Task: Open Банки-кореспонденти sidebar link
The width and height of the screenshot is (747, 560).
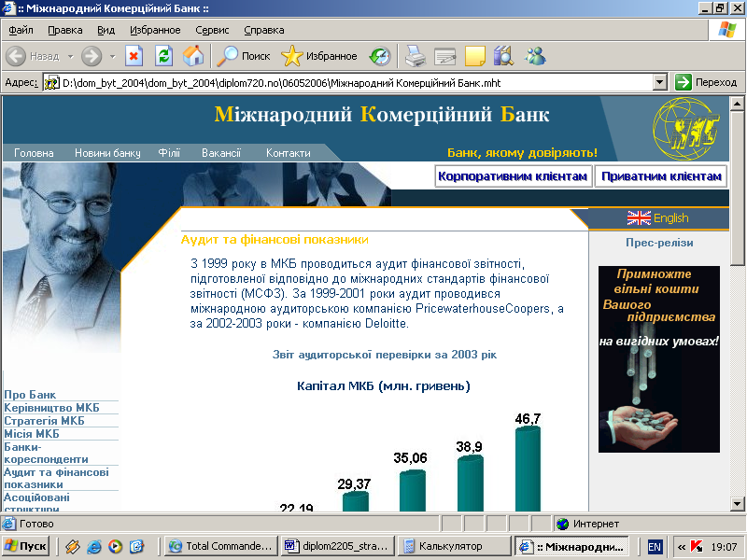Action: 46,454
